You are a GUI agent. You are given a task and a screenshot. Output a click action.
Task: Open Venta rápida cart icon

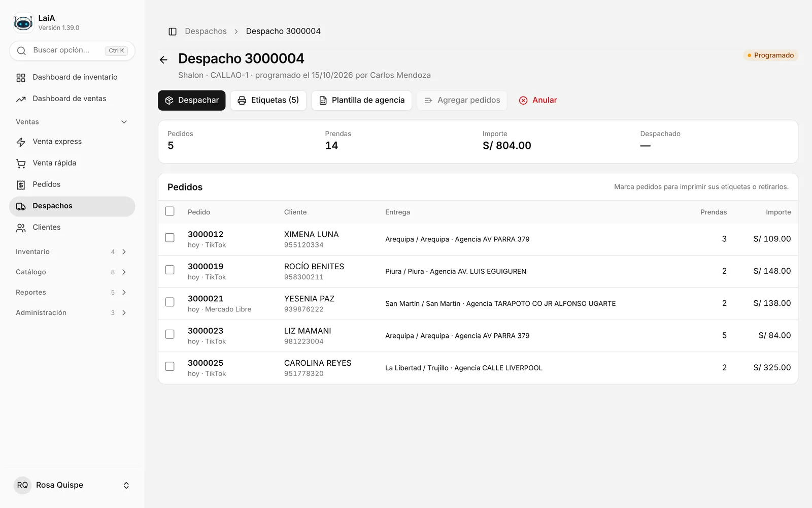(x=21, y=164)
